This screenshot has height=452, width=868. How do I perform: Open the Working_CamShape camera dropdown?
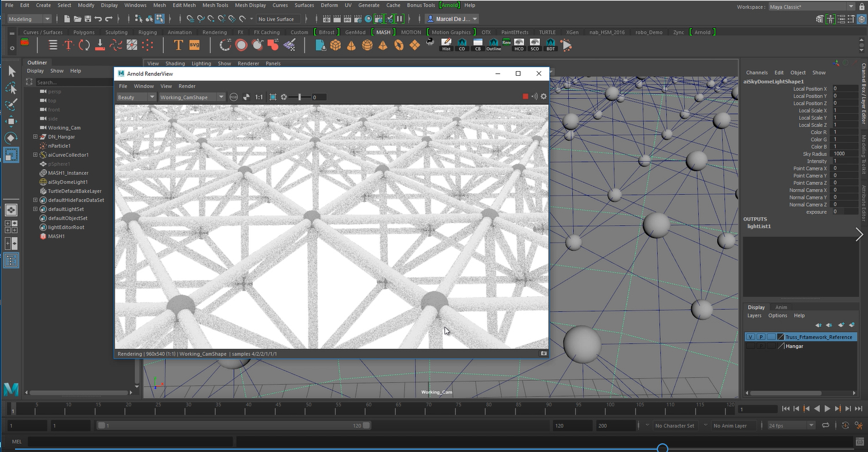click(x=220, y=97)
